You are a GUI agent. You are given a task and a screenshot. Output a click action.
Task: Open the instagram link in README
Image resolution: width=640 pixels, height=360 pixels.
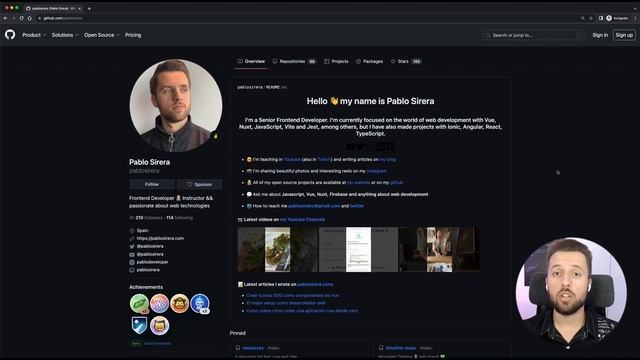coord(376,171)
